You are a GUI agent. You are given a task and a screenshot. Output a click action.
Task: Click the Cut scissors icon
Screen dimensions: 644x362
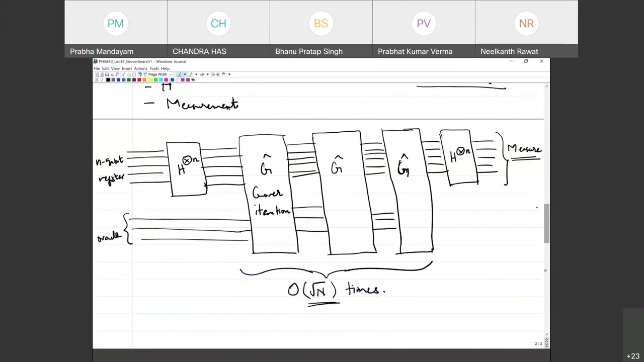coord(123,74)
